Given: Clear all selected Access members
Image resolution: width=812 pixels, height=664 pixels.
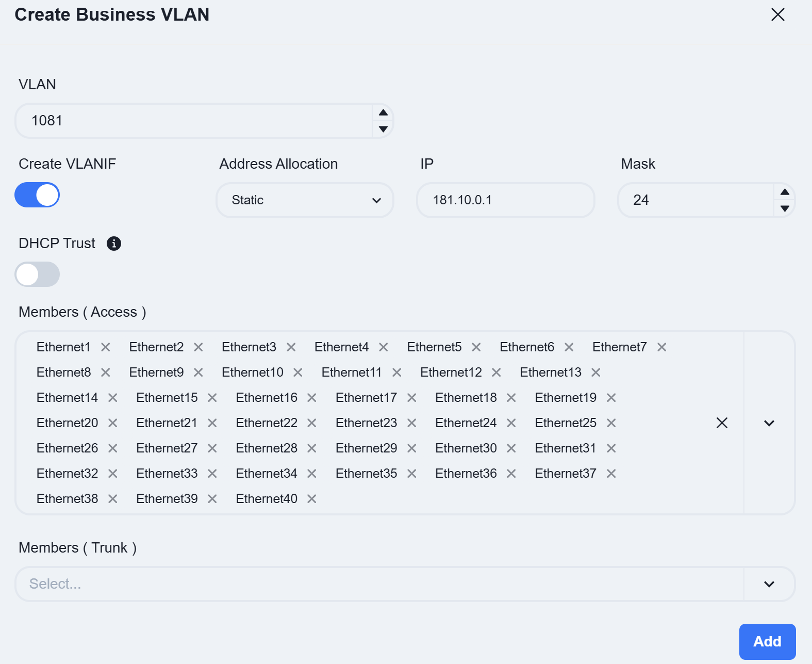Looking at the screenshot, I should [722, 423].
